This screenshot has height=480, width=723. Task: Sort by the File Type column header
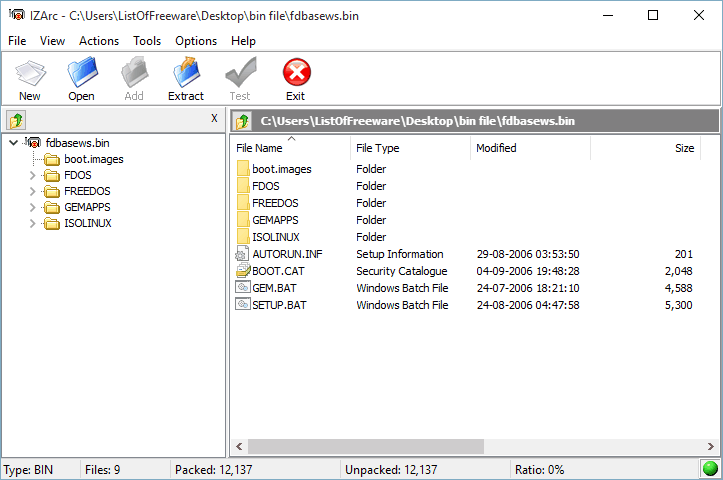coord(410,148)
